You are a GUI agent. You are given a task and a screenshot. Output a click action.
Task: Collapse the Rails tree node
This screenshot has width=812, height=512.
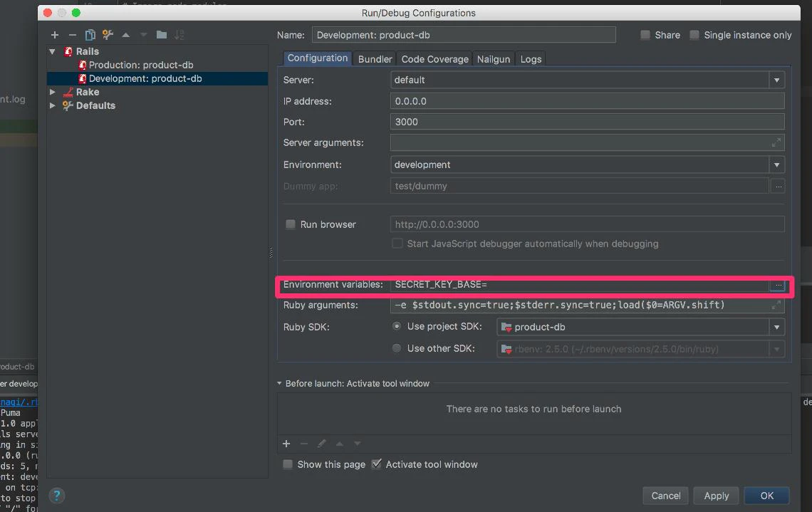coord(52,51)
